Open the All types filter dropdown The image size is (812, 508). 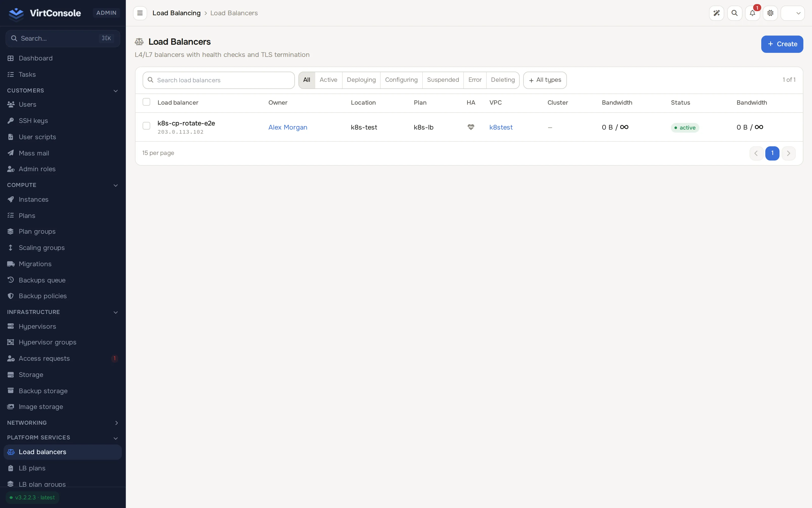[x=545, y=80]
